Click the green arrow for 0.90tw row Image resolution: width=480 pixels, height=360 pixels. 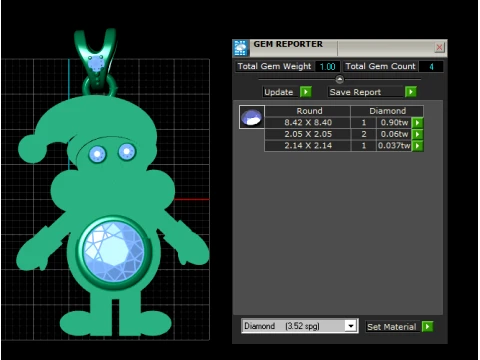click(x=417, y=123)
